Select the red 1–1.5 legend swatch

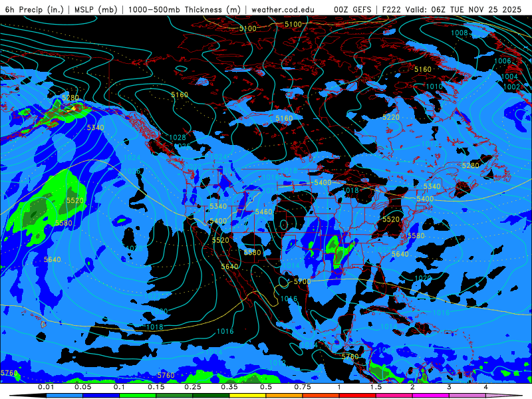pos(358,396)
